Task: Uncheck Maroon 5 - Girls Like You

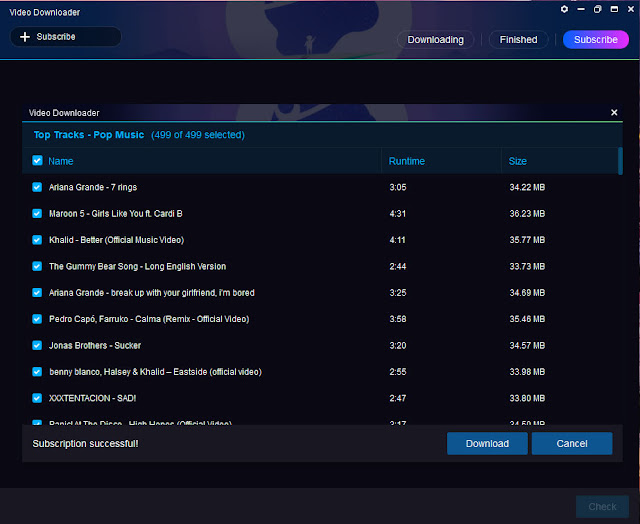Action: [37, 213]
